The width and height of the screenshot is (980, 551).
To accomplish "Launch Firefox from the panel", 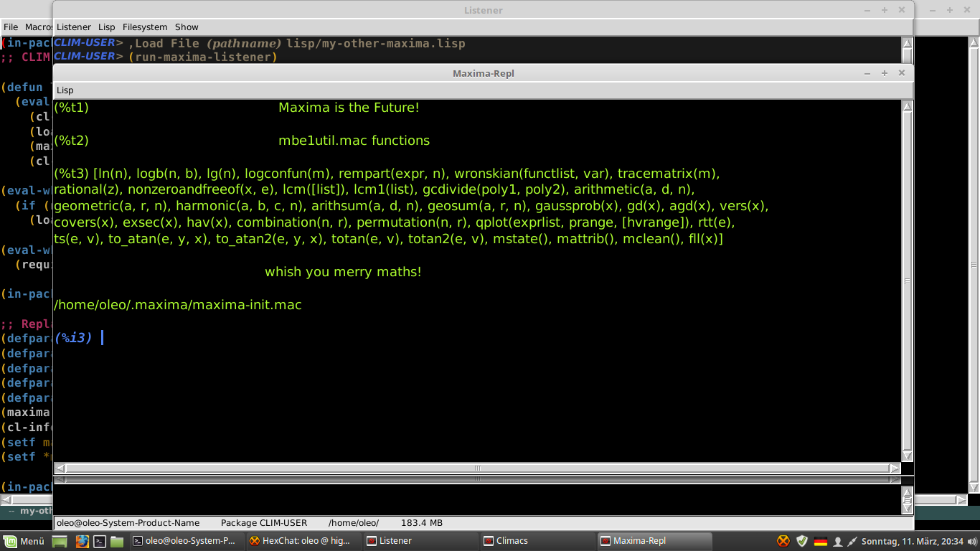I will tap(83, 541).
